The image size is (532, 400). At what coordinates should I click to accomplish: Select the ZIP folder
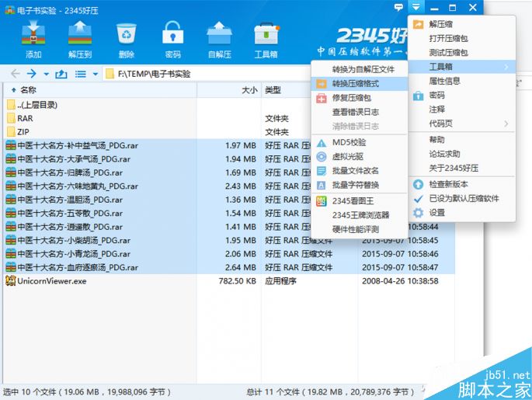pos(19,132)
